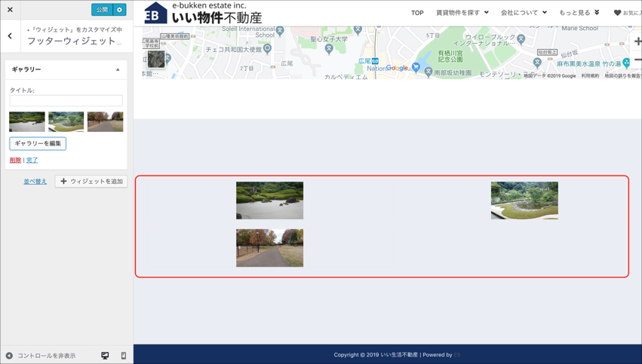
Task: Click the street photo thumbnail on the map
Action: 156,59
